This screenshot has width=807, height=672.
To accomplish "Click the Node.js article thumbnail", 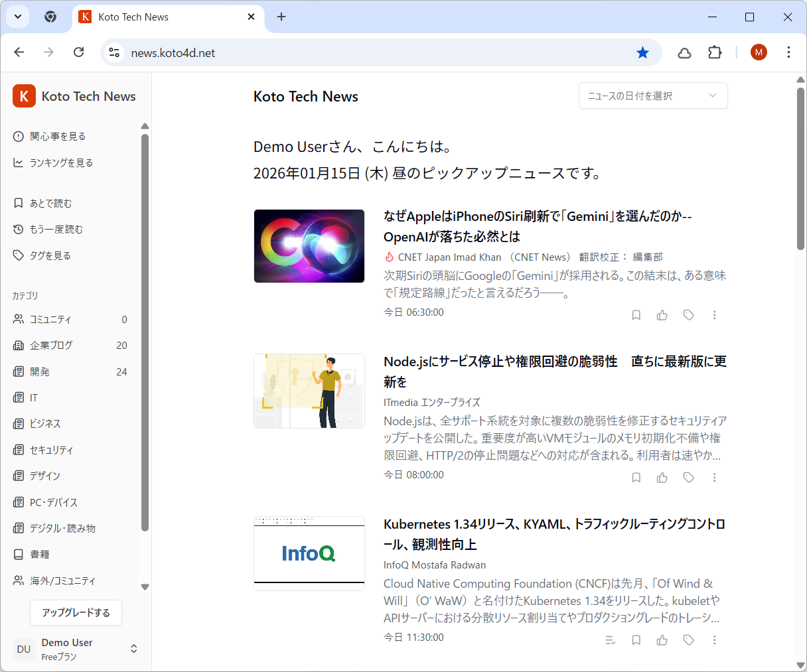I will (x=309, y=391).
